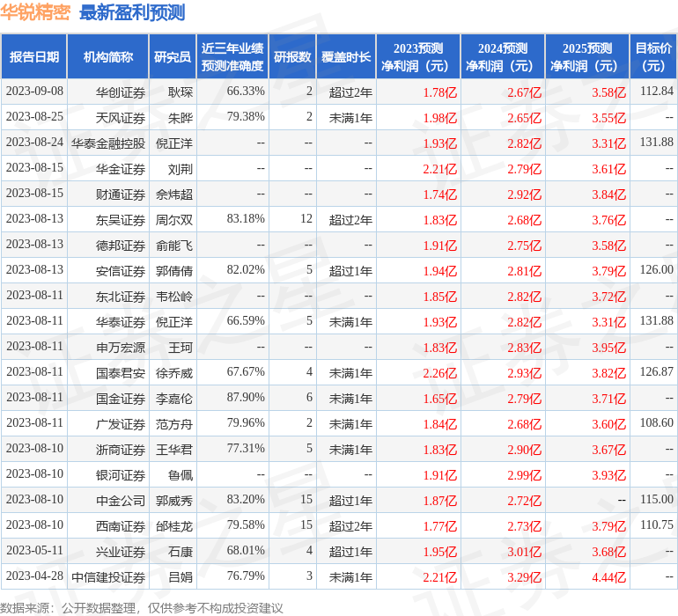Viewport: 678px width, 616px height.
Task: Click researcher 俞能飞
Action: click(x=174, y=246)
